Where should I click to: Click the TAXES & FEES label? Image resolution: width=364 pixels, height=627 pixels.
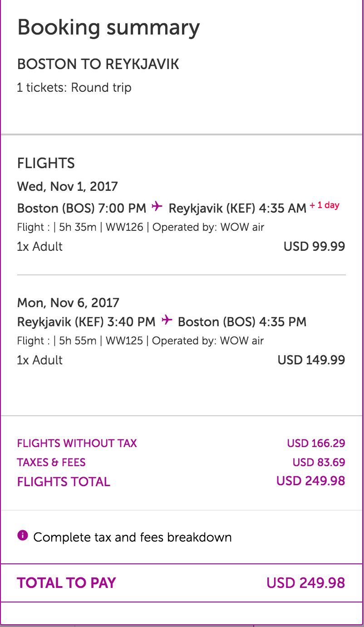click(51, 463)
